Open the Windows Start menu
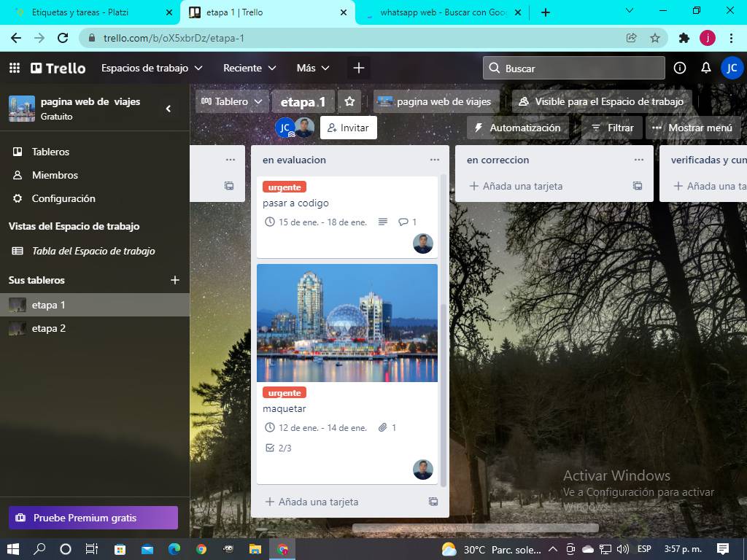The width and height of the screenshot is (747, 560). pyautogui.click(x=13, y=549)
